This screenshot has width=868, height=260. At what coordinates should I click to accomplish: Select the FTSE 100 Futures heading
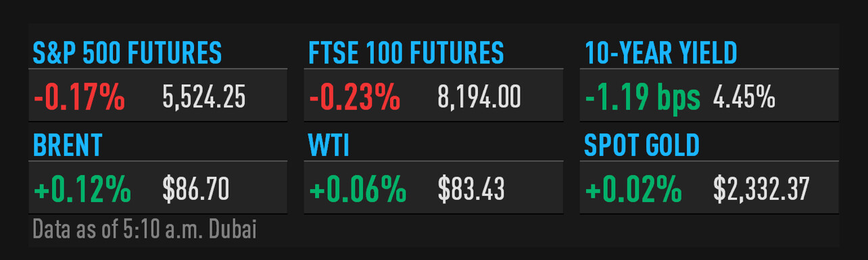[406, 53]
